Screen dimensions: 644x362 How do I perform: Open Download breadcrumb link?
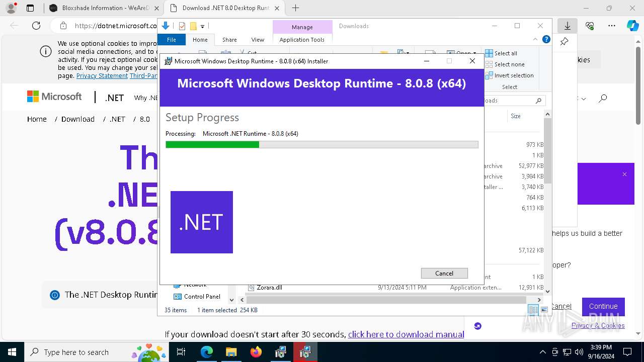[78, 119]
